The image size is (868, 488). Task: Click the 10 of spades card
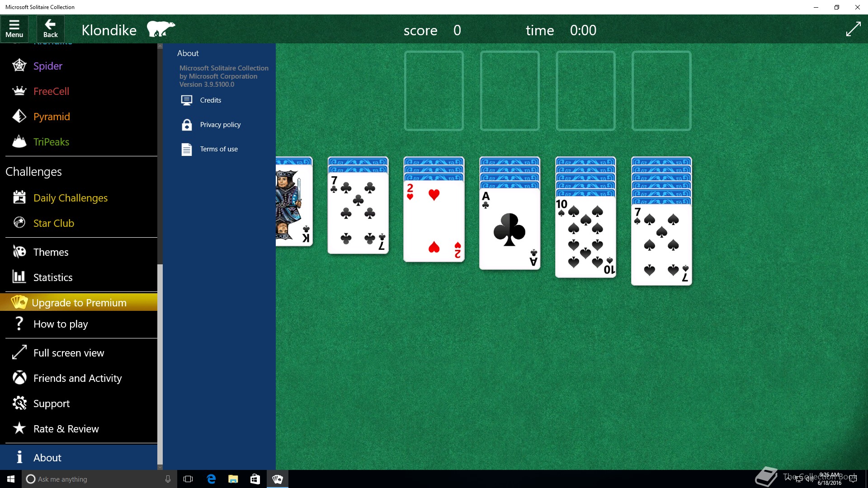585,237
